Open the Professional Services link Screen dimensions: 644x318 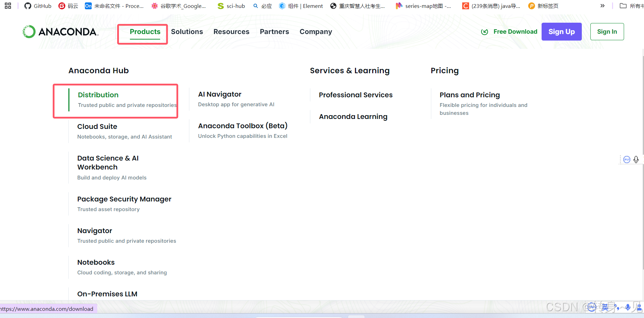356,95
